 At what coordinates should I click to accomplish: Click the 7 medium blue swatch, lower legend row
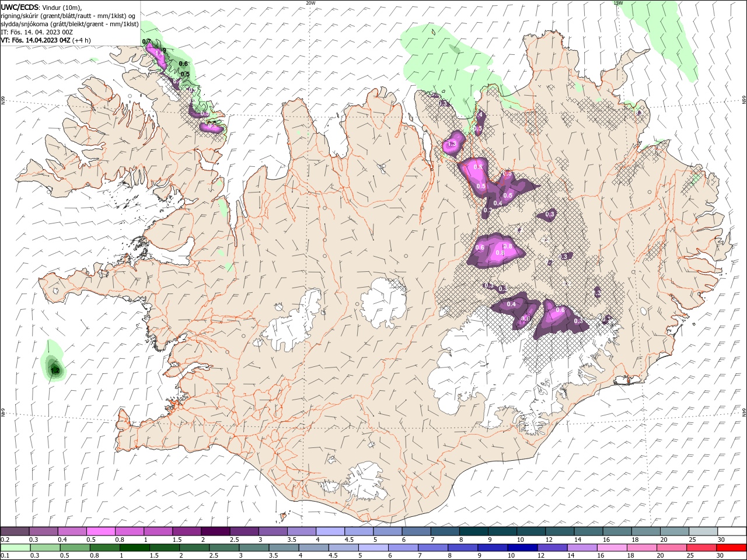tap(432, 548)
